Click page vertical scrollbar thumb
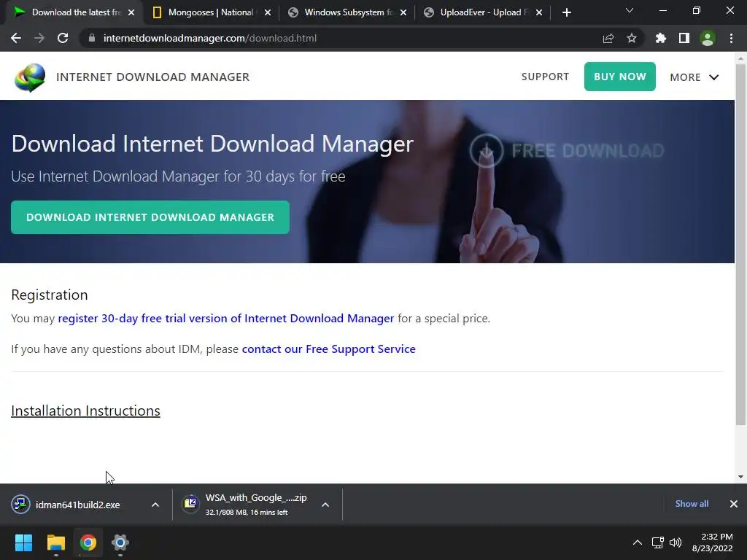 point(740,244)
